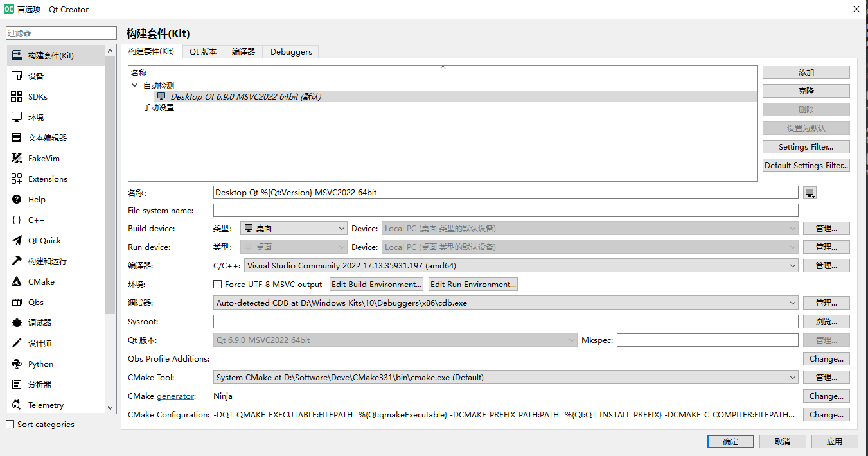Click the 应用 button
Image resolution: width=868 pixels, height=456 pixels.
pyautogui.click(x=835, y=441)
